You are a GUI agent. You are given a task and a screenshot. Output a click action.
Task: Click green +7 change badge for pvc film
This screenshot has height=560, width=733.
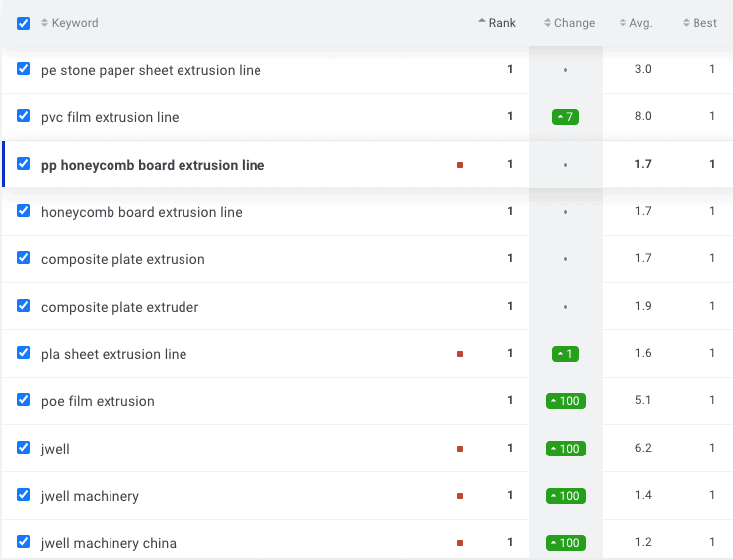(x=565, y=117)
